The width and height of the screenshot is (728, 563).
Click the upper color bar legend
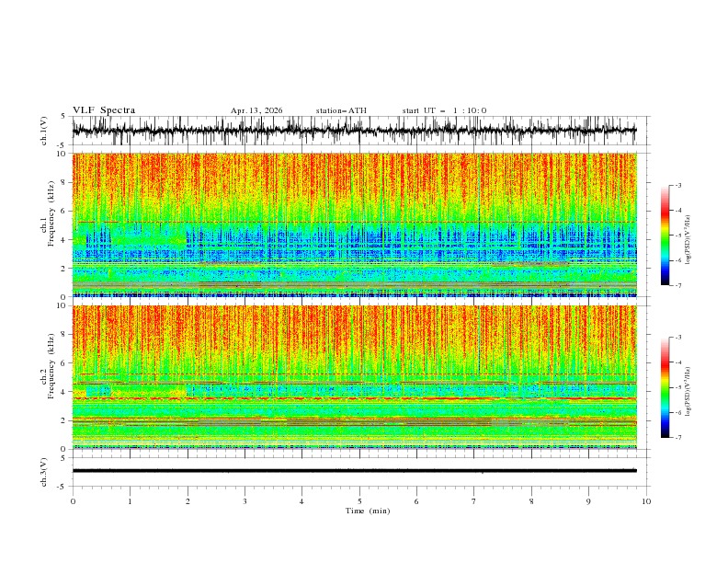coord(665,236)
